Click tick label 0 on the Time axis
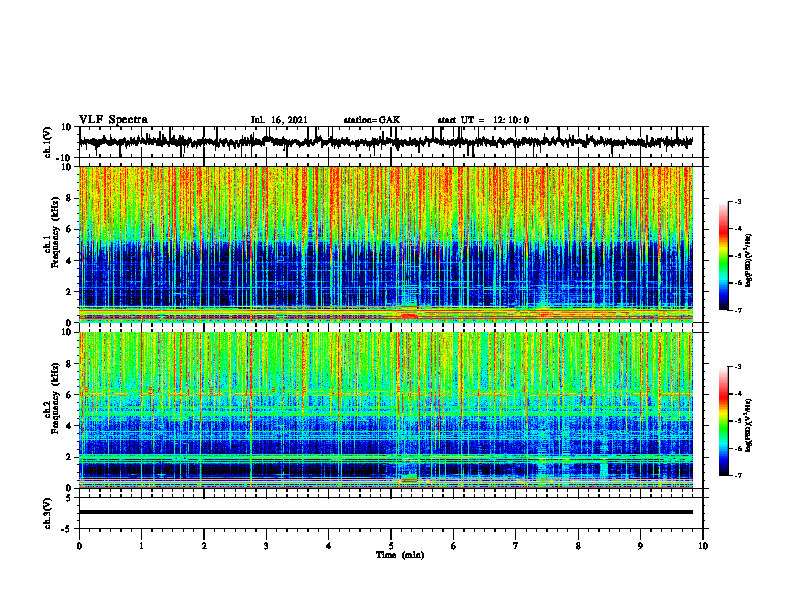This screenshot has width=792, height=612. coord(79,546)
